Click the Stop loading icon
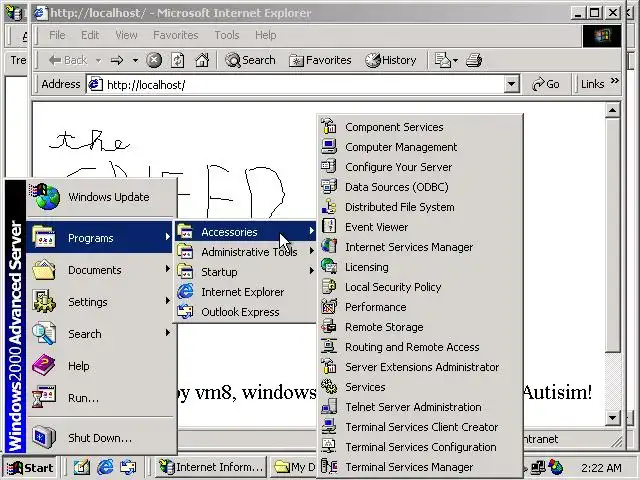This screenshot has width=640, height=480. coord(154,60)
